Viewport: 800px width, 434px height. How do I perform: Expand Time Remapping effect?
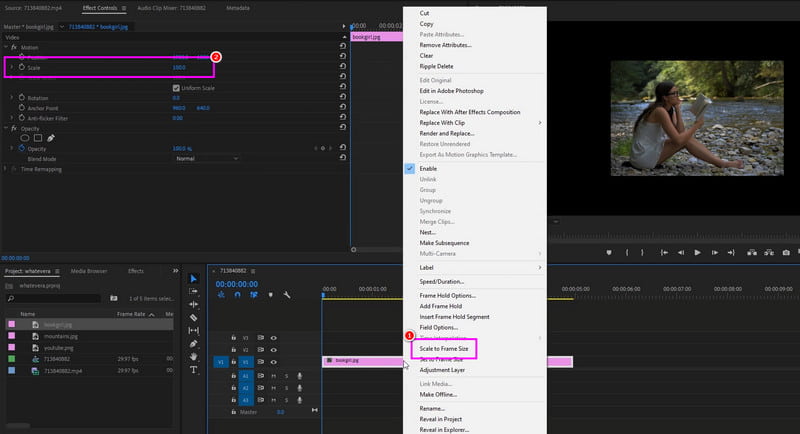[6, 169]
